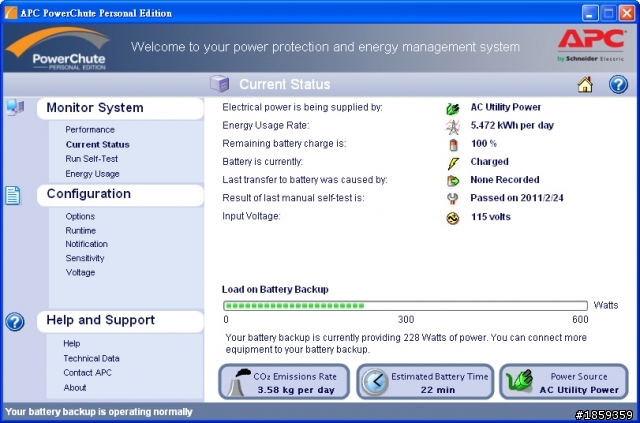Image resolution: width=640 pixels, height=423 pixels.
Task: Click the 'Remaining battery charge is:' label
Action: pos(284,144)
